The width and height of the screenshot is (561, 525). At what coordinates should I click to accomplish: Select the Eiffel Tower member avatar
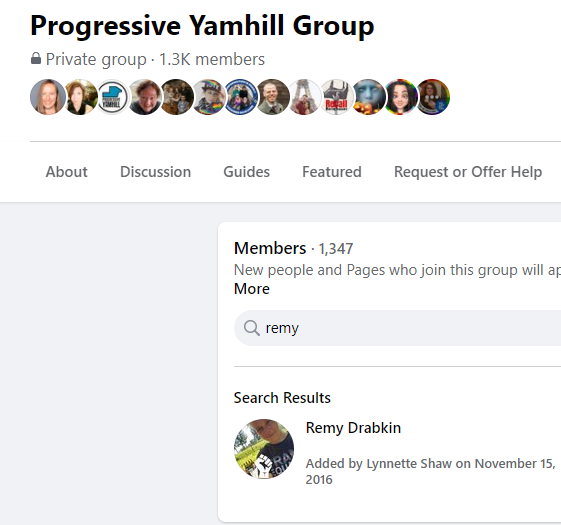click(x=304, y=97)
